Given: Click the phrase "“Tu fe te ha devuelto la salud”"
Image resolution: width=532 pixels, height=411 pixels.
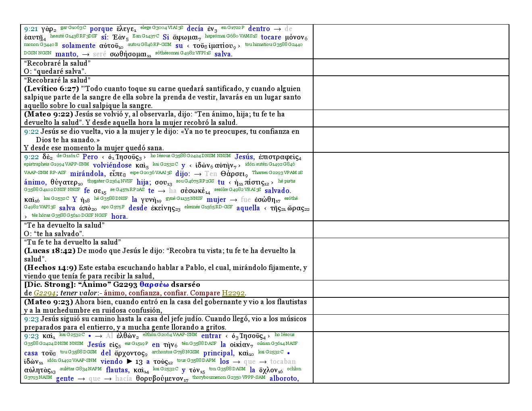Looking at the screenshot, I should point(73,242).
